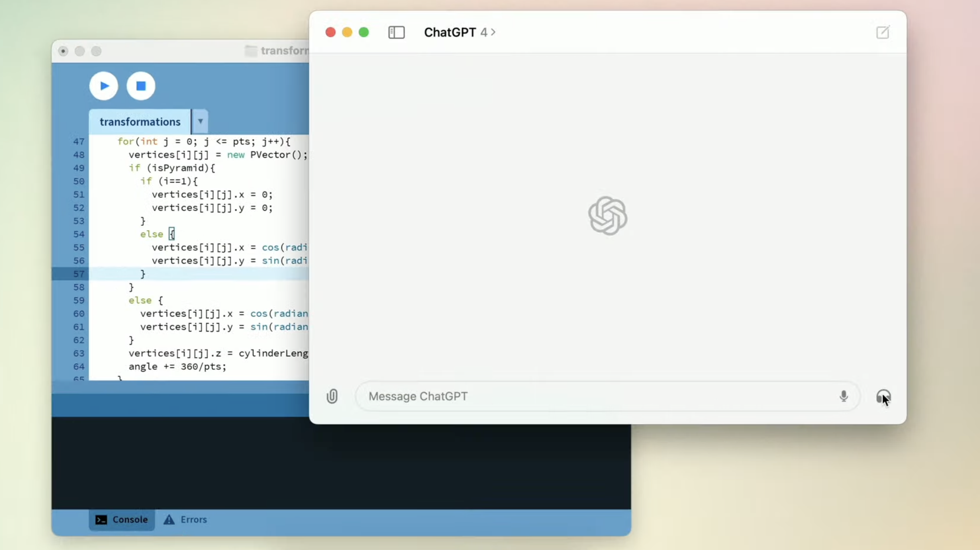
Task: Click the OpenAI logo icon in ChatGPT
Action: pos(607,215)
